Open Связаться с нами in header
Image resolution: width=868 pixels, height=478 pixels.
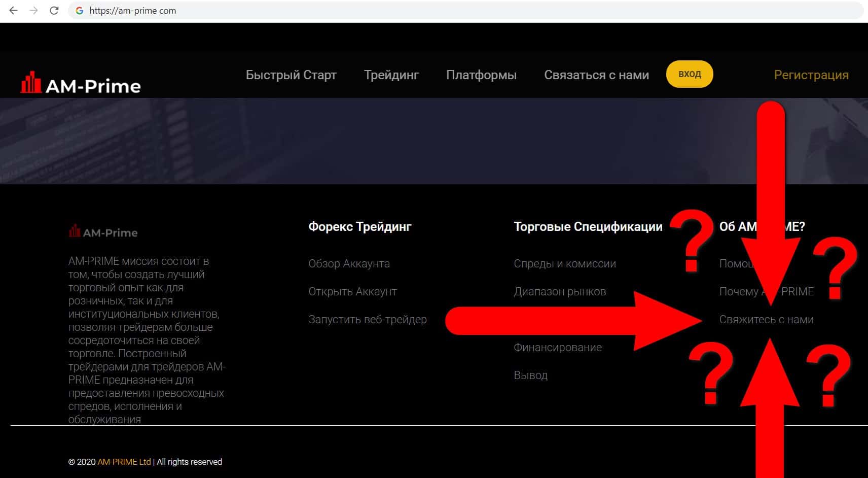coord(596,75)
